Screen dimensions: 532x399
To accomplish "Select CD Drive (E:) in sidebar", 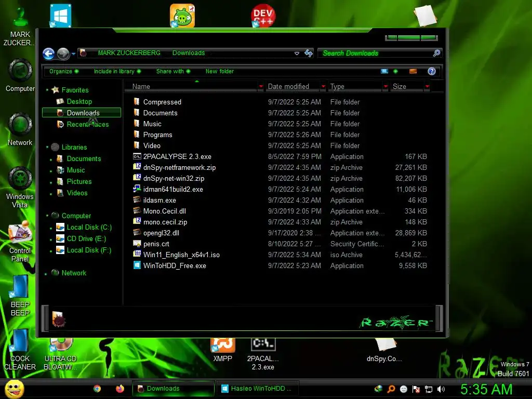I will coord(86,238).
